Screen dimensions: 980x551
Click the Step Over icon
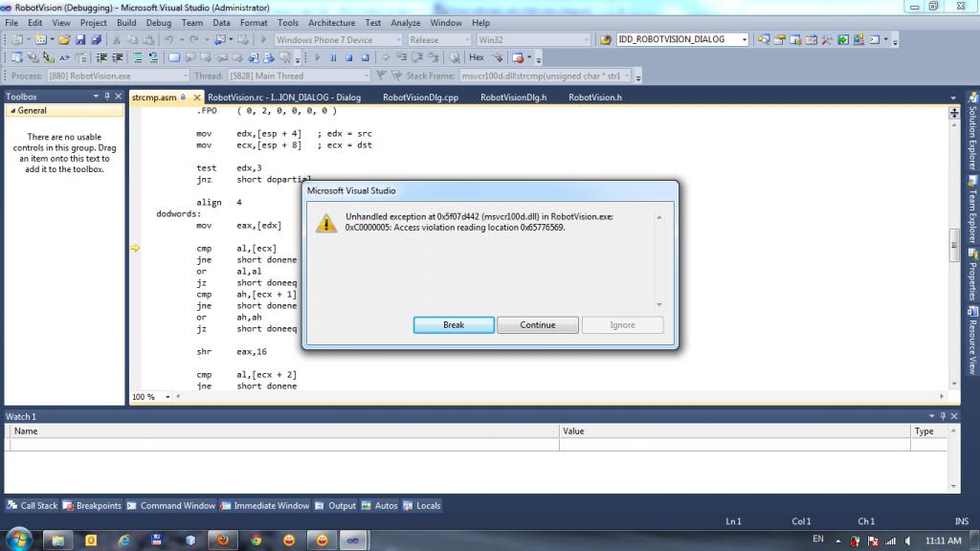pyautogui.click(x=417, y=57)
